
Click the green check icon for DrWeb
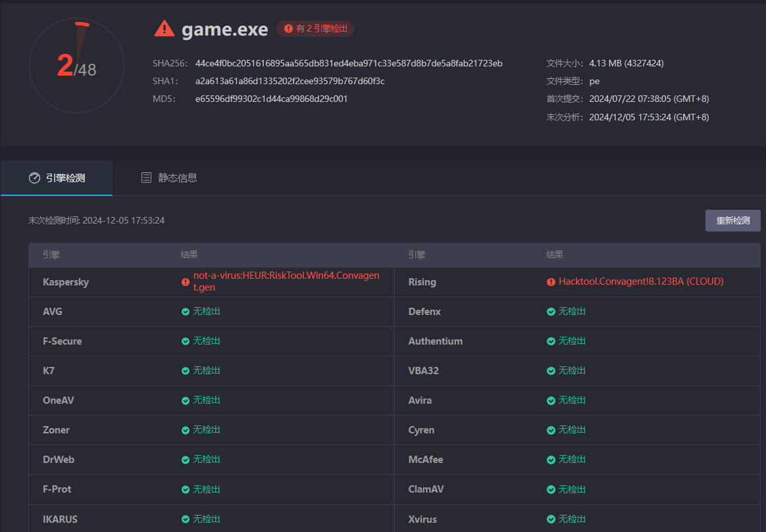pos(186,460)
